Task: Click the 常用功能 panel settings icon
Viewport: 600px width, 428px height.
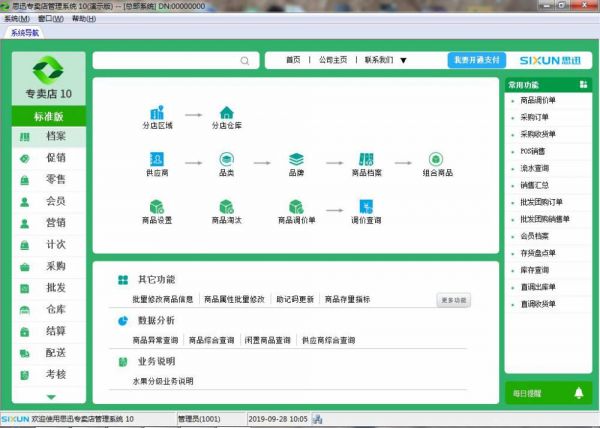Action: click(x=583, y=84)
